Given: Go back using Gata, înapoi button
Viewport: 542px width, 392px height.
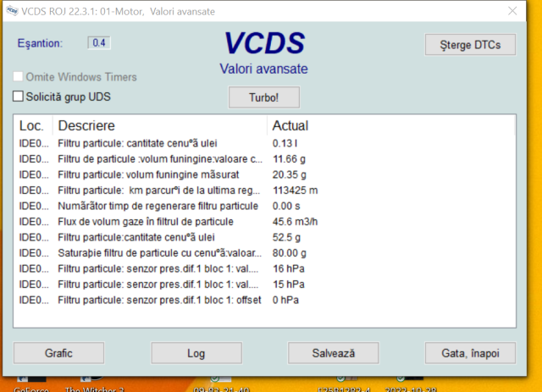Looking at the screenshot, I should 469,352.
